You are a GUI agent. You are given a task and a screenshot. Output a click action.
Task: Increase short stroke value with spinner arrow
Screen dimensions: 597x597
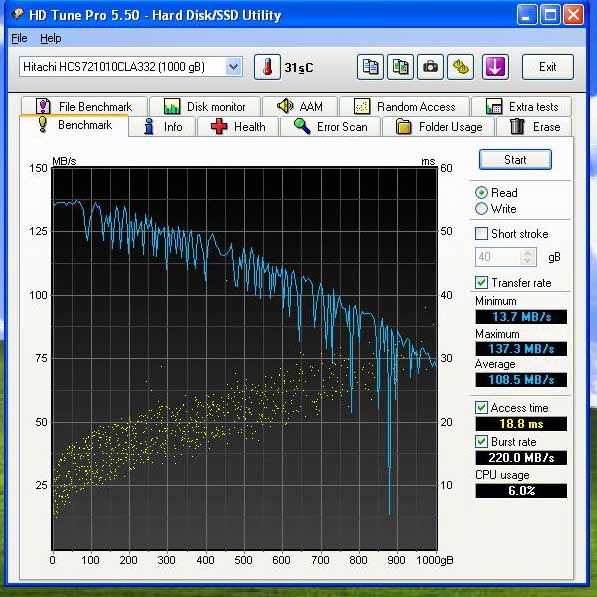[x=528, y=253]
